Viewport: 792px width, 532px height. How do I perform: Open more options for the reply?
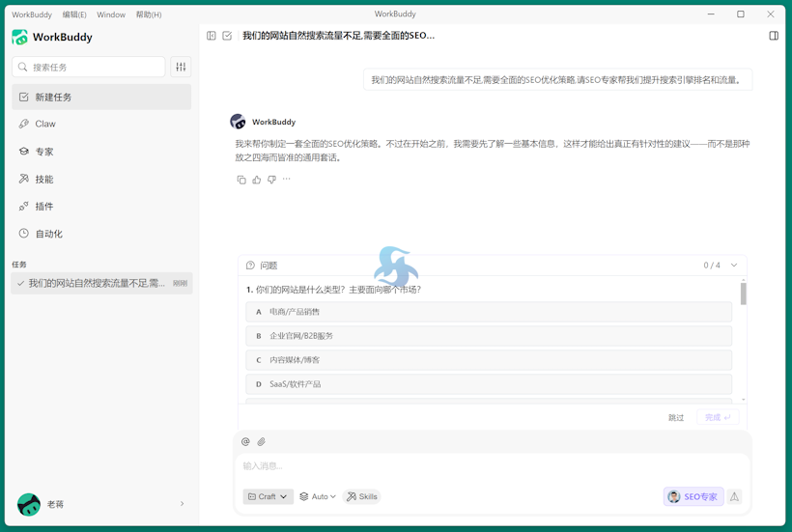coord(287,179)
